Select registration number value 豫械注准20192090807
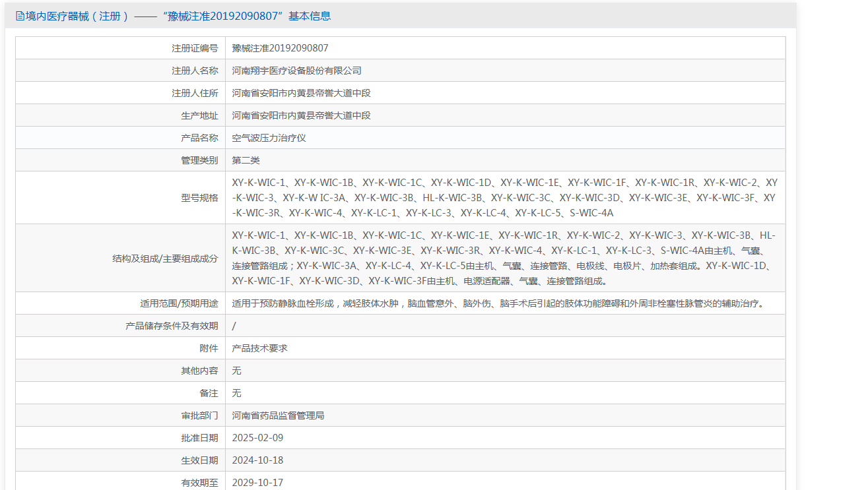Screen dimensions: 868x490 click(280, 48)
